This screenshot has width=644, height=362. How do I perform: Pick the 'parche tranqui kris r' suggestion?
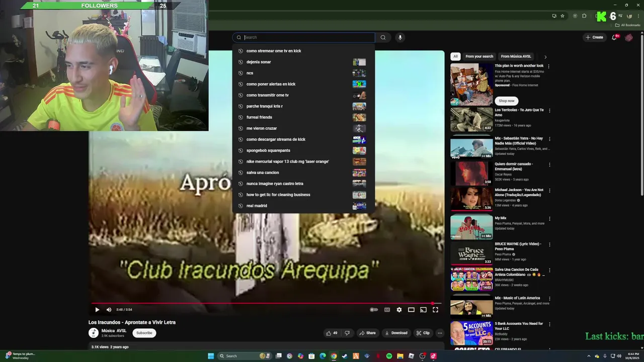[303, 106]
